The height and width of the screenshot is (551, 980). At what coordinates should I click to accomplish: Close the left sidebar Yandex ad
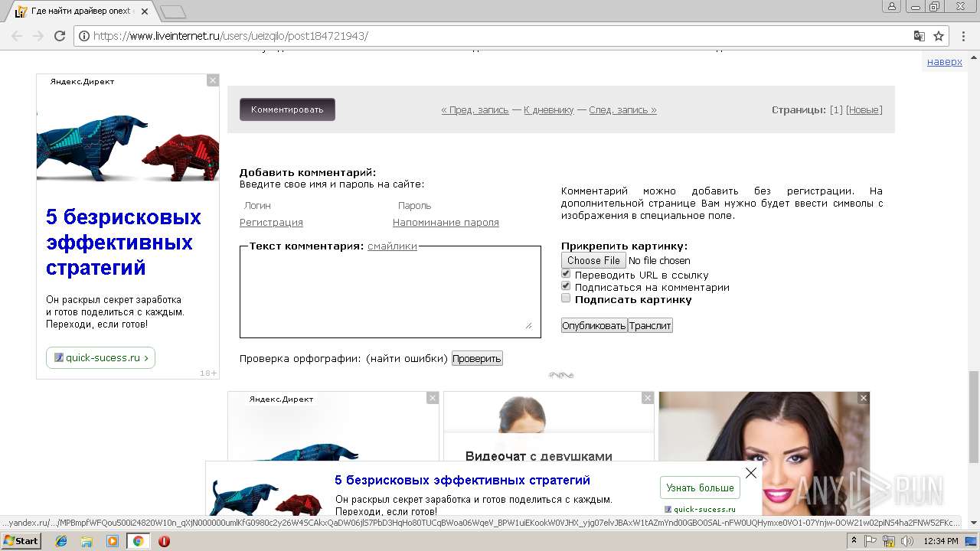[213, 80]
